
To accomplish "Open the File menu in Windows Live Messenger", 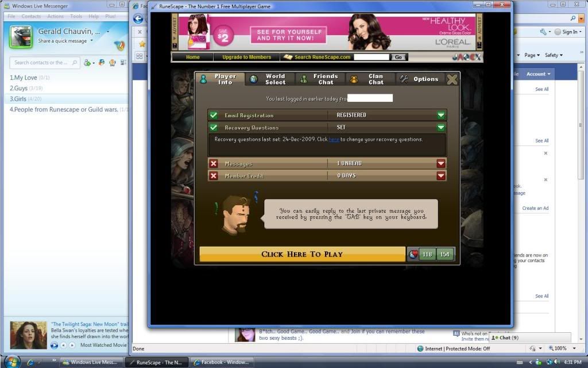I will point(11,16).
